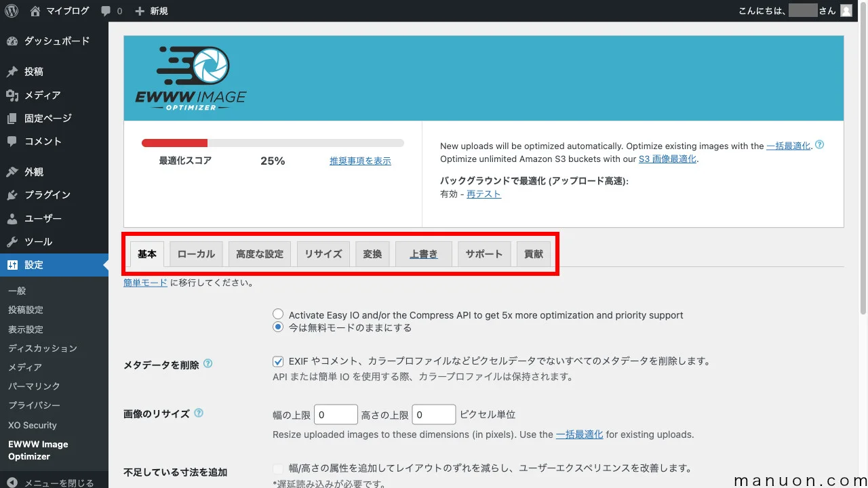Switch to the サポート tab
This screenshot has width=868, height=488.
tap(484, 254)
